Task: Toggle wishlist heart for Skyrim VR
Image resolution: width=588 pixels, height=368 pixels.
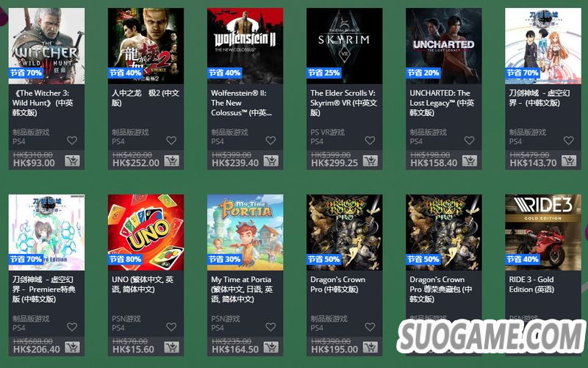Action: coord(370,140)
